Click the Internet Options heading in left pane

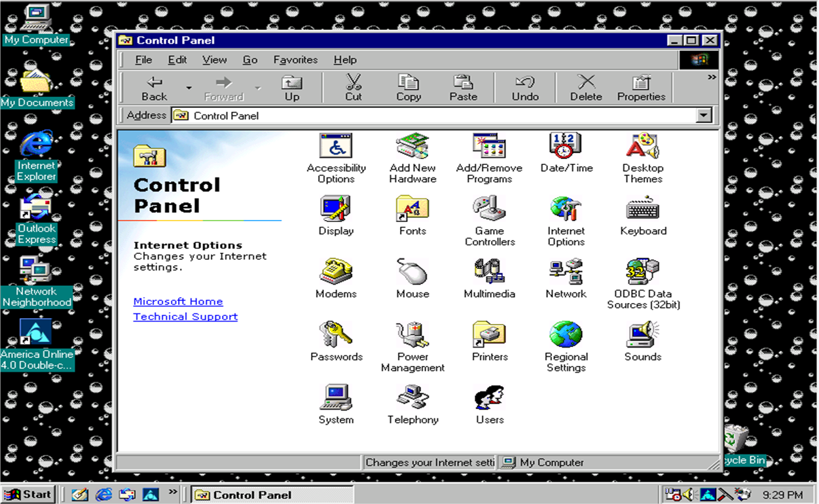click(188, 245)
